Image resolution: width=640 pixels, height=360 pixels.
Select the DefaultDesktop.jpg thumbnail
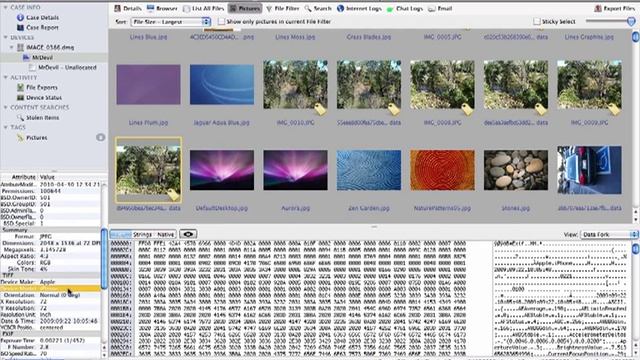click(x=222, y=170)
